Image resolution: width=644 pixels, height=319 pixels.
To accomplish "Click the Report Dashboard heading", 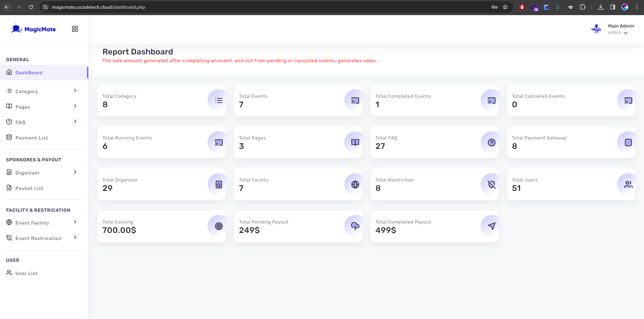I will click(138, 52).
